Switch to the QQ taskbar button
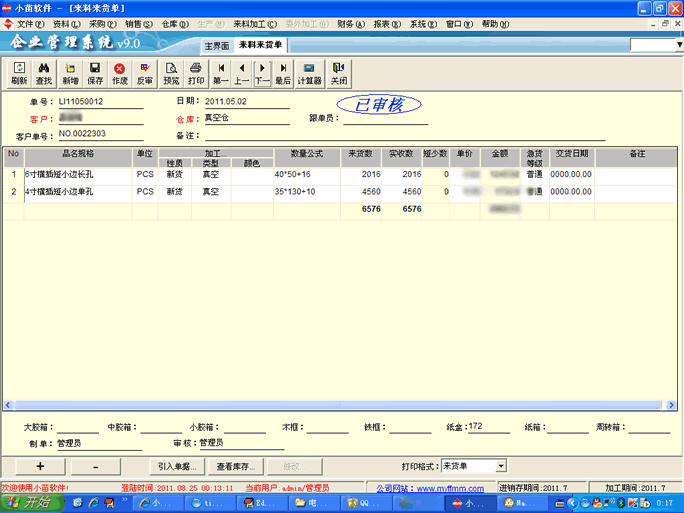684x513 pixels. 366,503
